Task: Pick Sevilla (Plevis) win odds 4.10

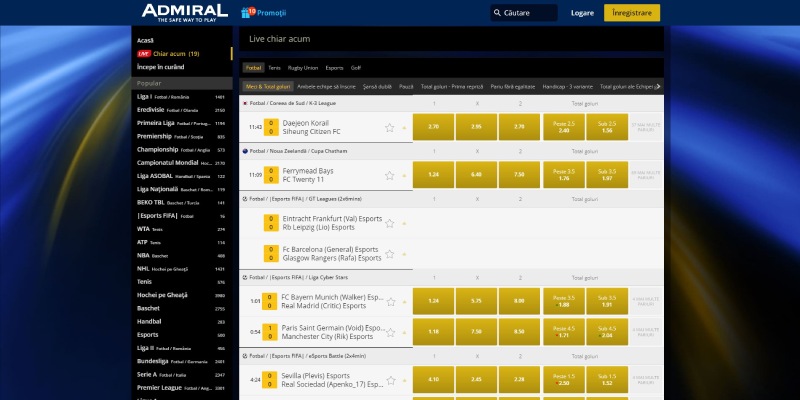Action: click(x=433, y=380)
